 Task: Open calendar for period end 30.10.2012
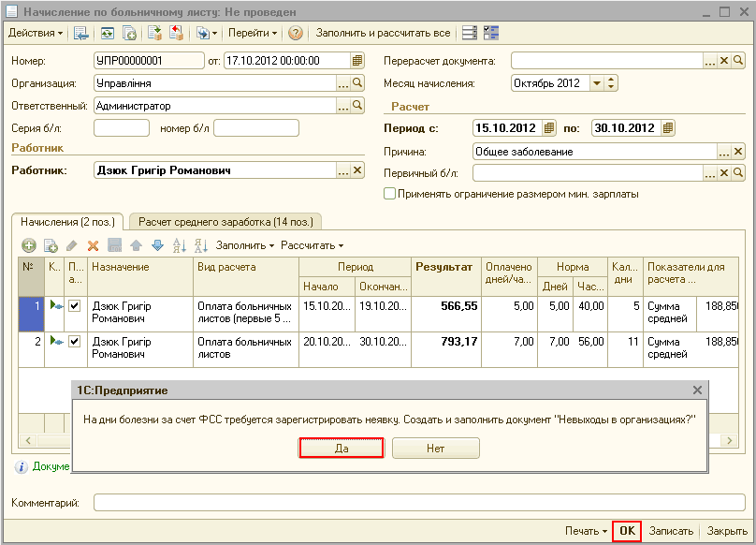[667, 128]
